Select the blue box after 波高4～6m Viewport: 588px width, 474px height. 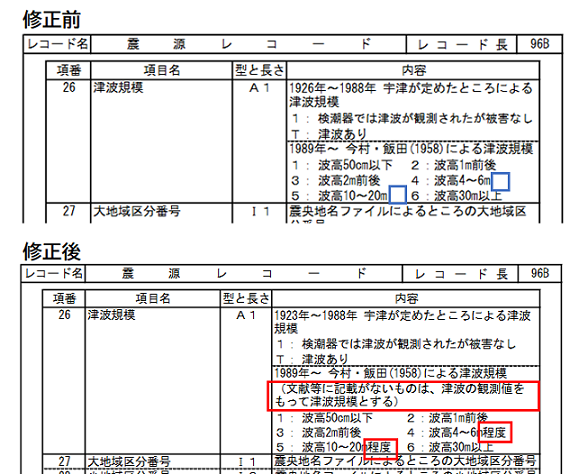[500, 182]
